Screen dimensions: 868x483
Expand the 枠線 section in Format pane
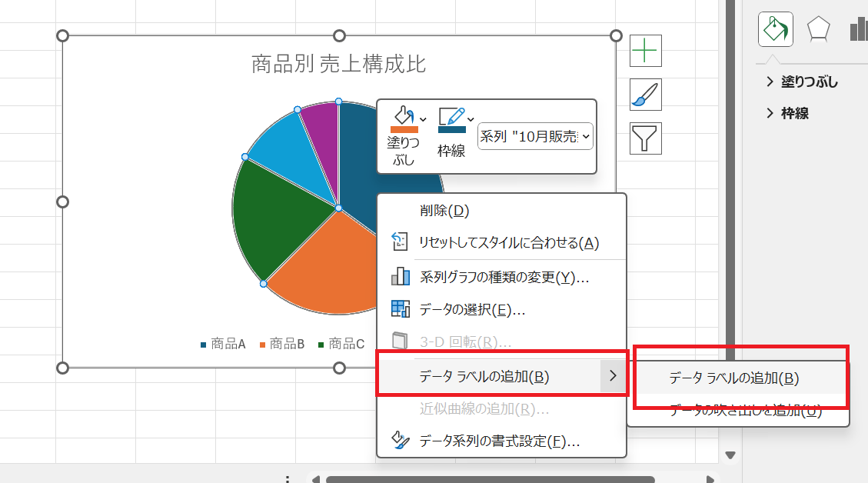click(795, 113)
